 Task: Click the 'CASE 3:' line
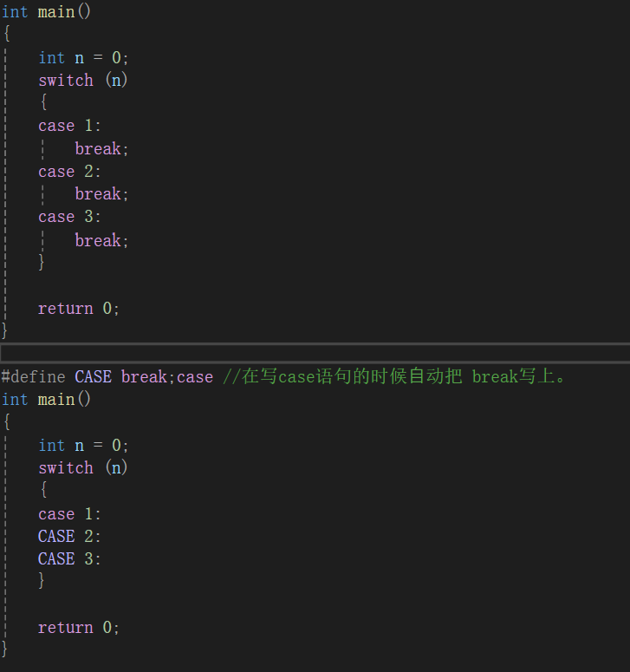(69, 559)
